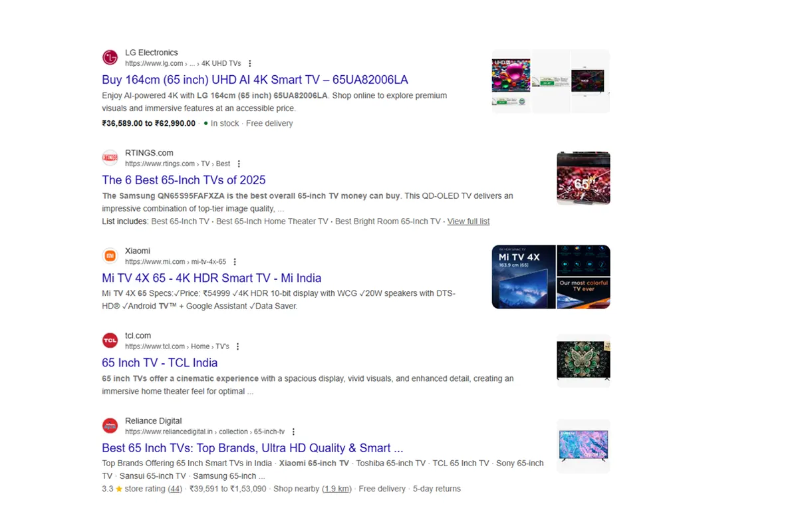Open The 6 Best 65-Inch TVs of 2025
The height and width of the screenshot is (532, 798).
(184, 180)
